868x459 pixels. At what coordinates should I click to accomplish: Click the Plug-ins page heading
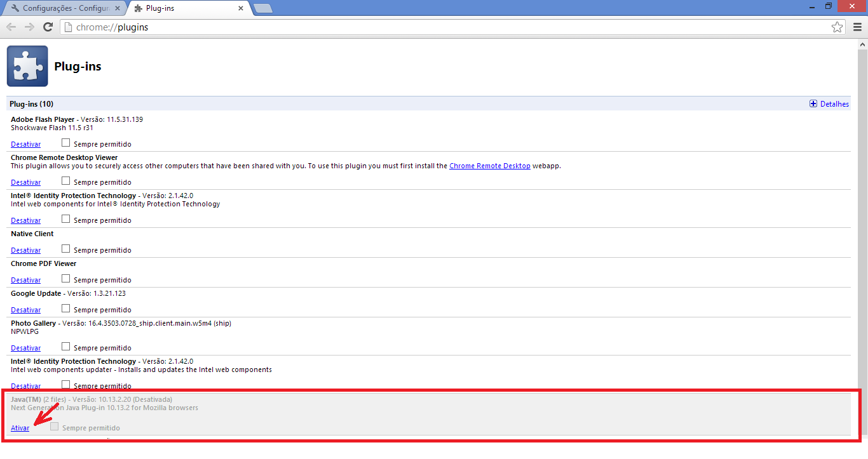(x=78, y=66)
